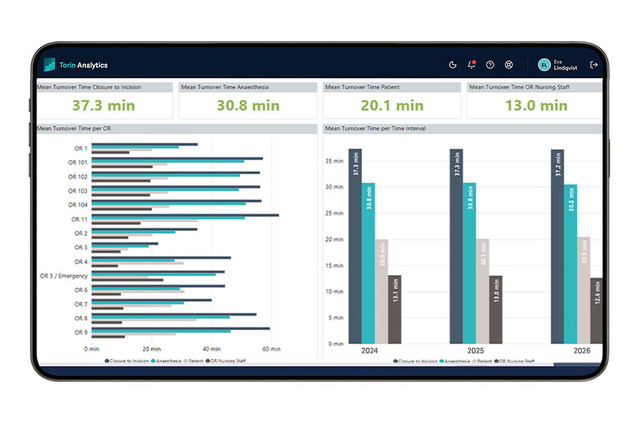Click the 'OR 5 / Emergency' row label
The width and height of the screenshot is (640, 427).
click(64, 276)
